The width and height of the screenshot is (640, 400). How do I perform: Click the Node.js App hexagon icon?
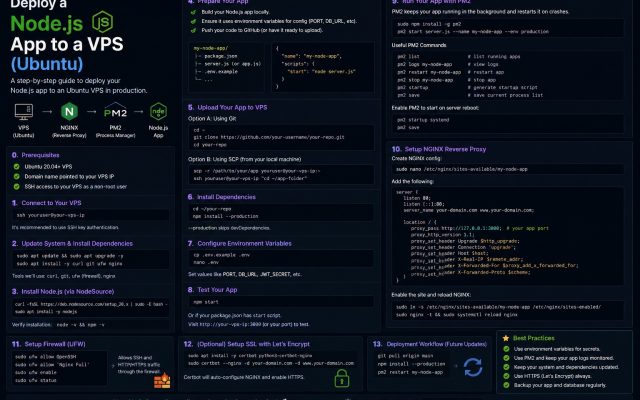point(158,111)
